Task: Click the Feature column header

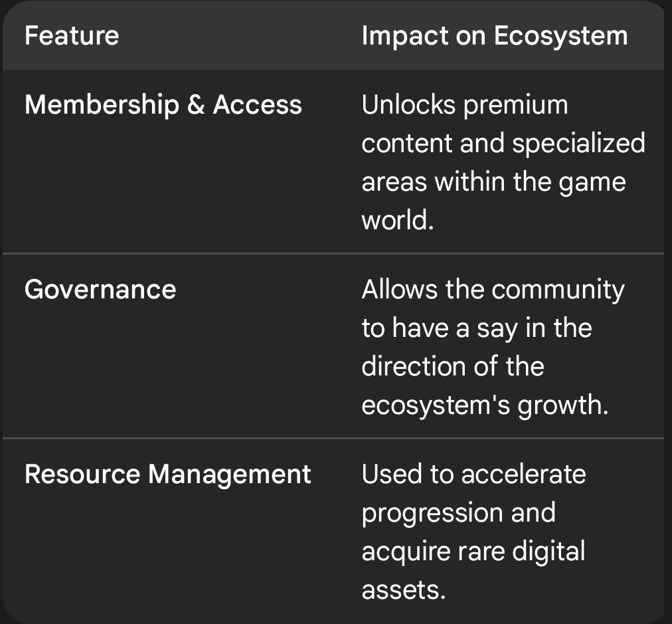Action: pos(72,36)
